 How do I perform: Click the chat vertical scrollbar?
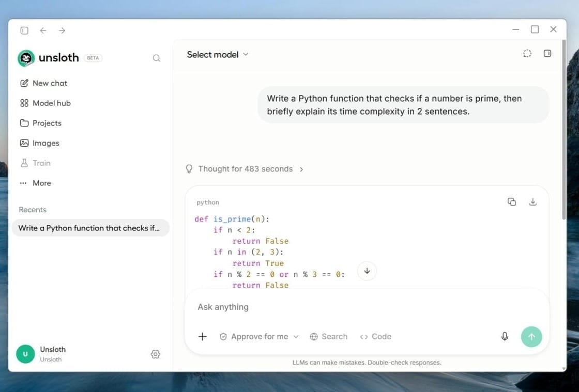coord(563,129)
